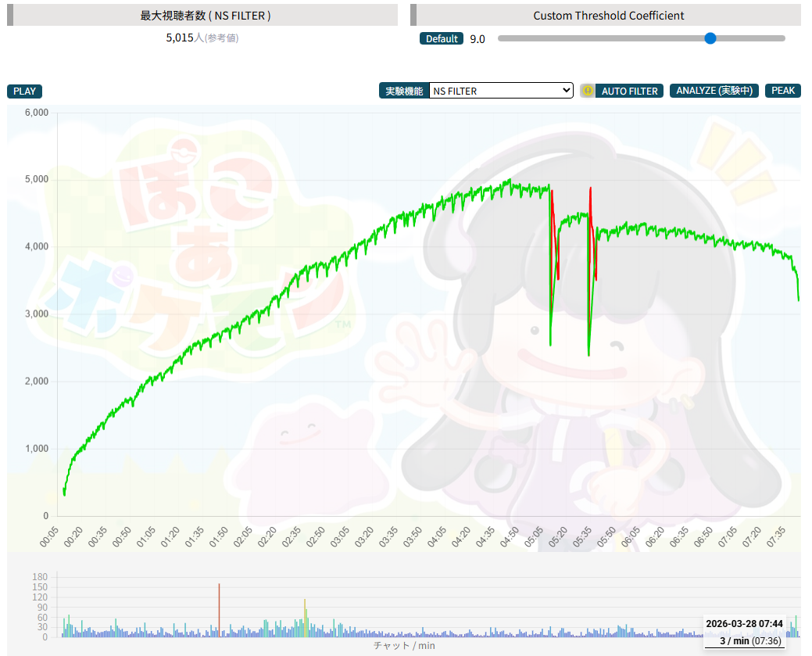Click the AUTO FILTER button
Viewport: 812px width, 656px height.
pyautogui.click(x=629, y=91)
